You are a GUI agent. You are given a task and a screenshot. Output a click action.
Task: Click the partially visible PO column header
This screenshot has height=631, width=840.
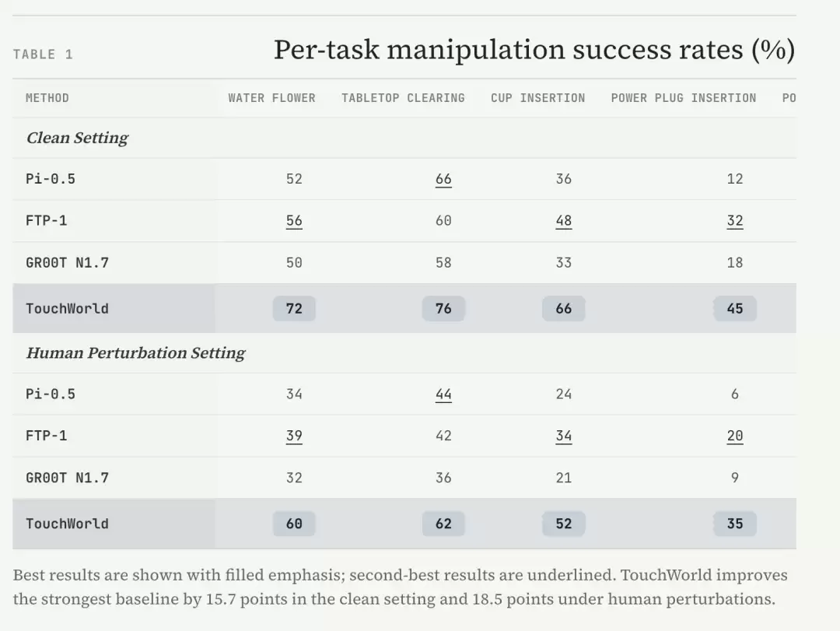coord(789,98)
